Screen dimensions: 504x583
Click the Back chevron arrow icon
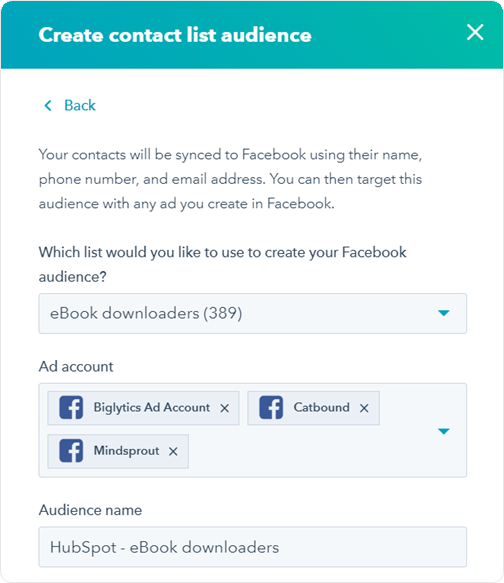click(x=48, y=106)
